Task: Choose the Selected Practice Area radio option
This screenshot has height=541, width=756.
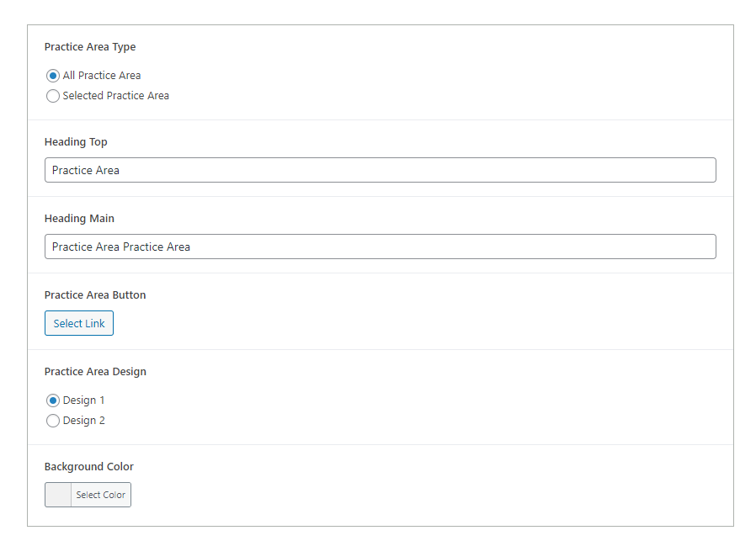Action: [53, 96]
